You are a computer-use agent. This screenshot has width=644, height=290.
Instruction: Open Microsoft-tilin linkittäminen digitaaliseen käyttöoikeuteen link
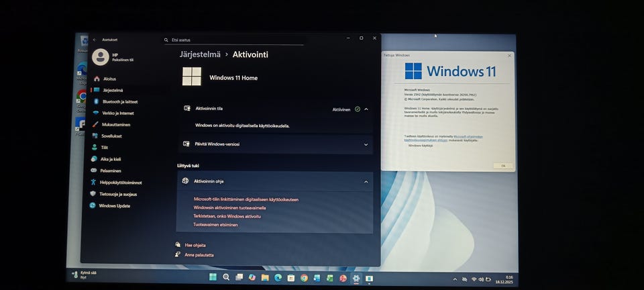coord(246,199)
